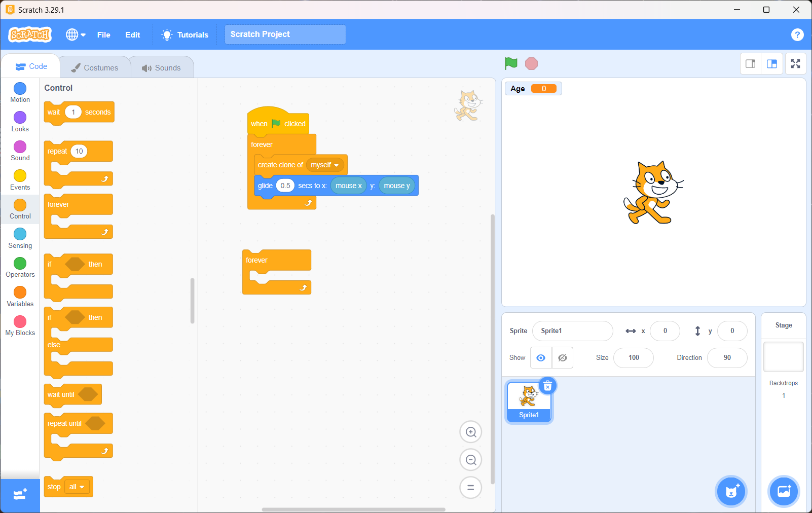Click the green flag to run project
The height and width of the screenshot is (513, 812).
[x=511, y=63]
